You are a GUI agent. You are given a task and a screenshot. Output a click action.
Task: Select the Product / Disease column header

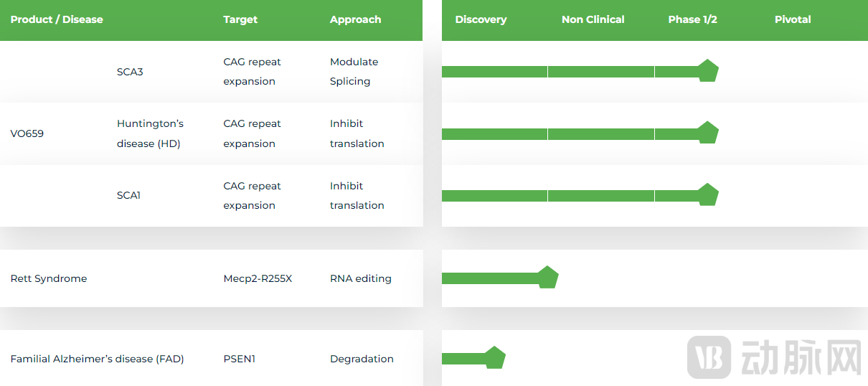pos(57,19)
